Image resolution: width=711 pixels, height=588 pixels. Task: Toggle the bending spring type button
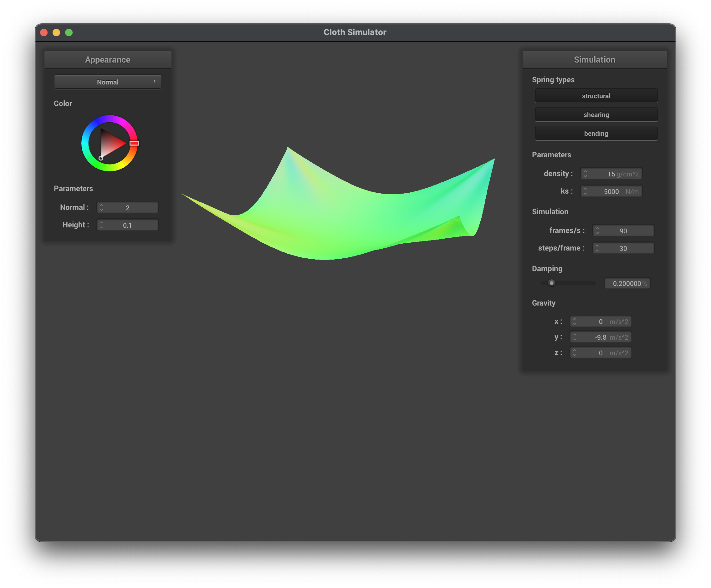pos(596,134)
